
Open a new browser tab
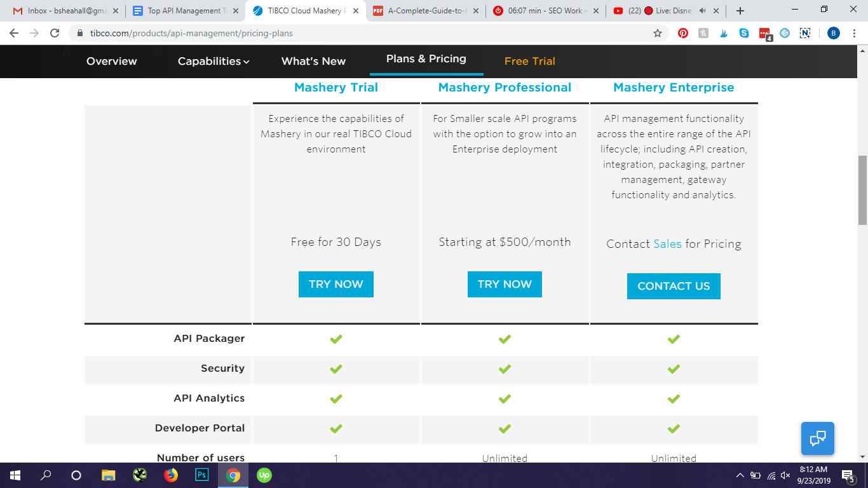coord(740,11)
